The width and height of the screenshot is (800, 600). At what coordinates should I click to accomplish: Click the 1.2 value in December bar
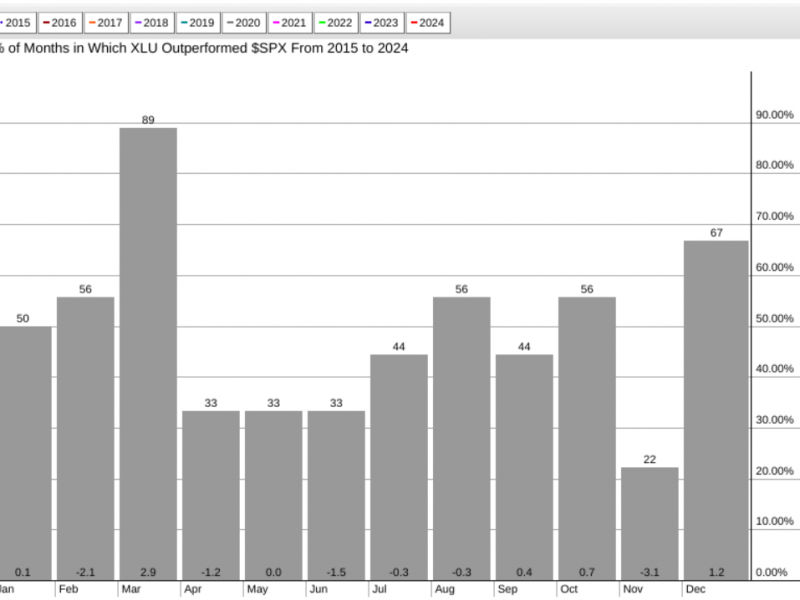click(x=716, y=572)
